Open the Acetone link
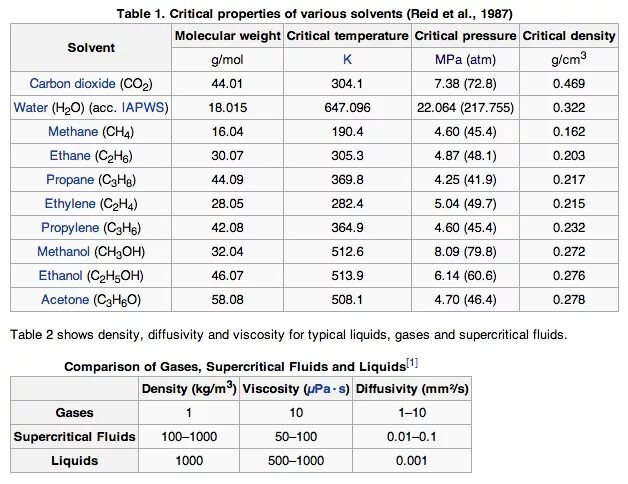Image resolution: width=628 pixels, height=484 pixels. (65, 300)
